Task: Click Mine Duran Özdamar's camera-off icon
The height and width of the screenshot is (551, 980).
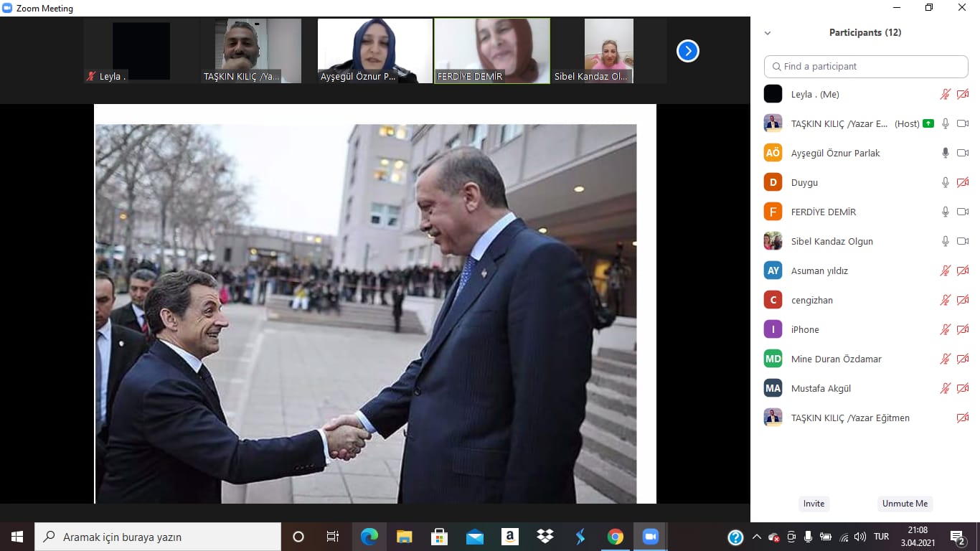Action: (963, 359)
